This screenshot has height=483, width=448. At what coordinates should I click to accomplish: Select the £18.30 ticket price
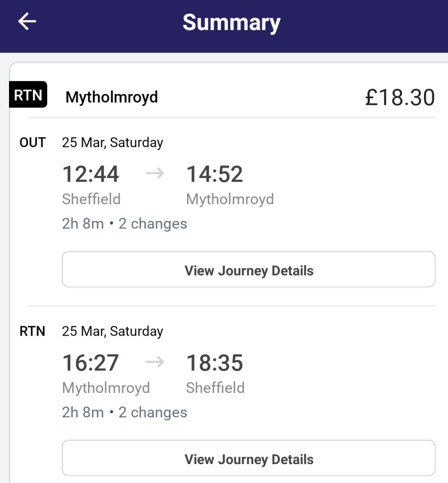click(x=400, y=98)
